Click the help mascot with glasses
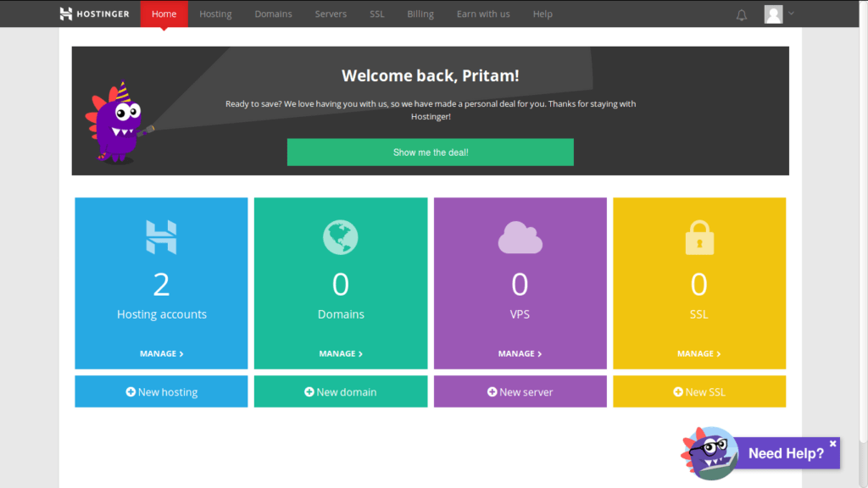Screen dimensions: 868x488 [710, 453]
